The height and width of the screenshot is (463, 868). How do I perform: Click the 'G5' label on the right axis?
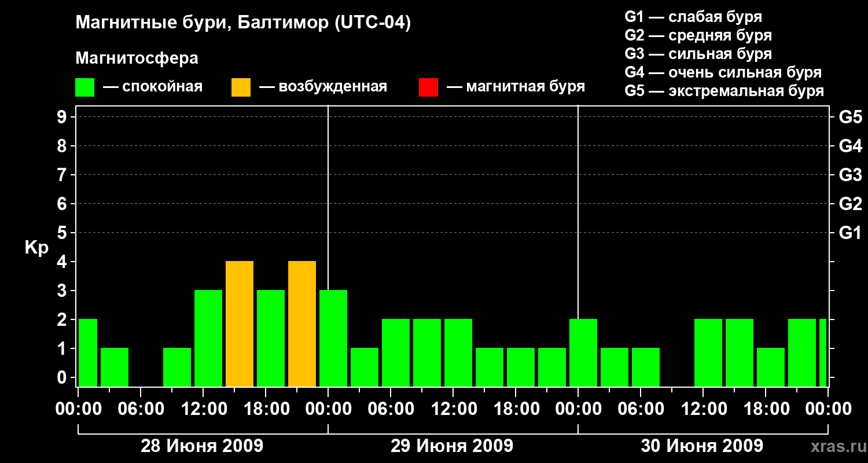click(x=850, y=117)
